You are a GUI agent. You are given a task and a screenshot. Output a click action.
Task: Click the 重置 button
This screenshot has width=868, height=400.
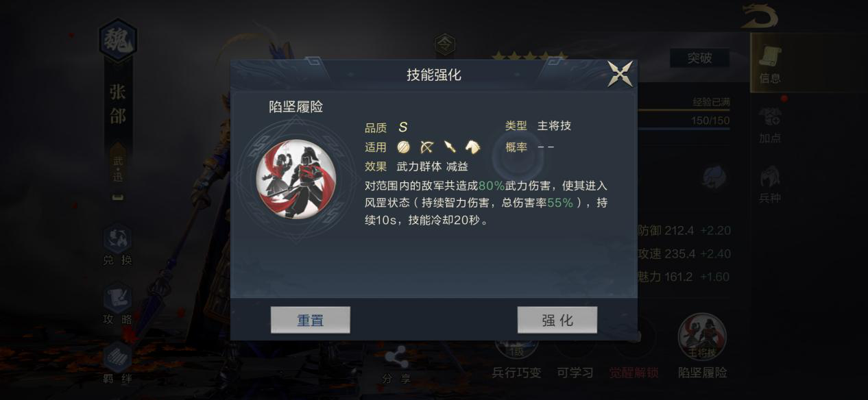pyautogui.click(x=311, y=320)
